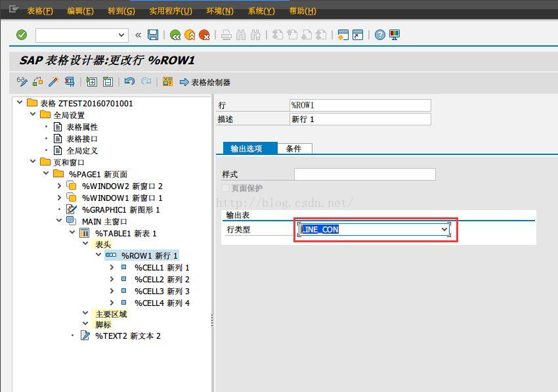Click the red Cancel icon

tap(204, 35)
